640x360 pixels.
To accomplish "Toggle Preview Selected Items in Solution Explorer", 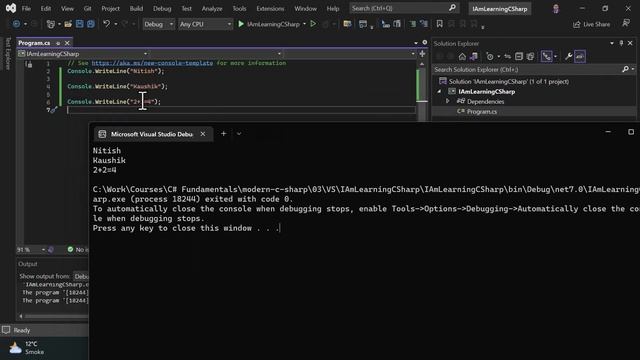I will coord(580,56).
